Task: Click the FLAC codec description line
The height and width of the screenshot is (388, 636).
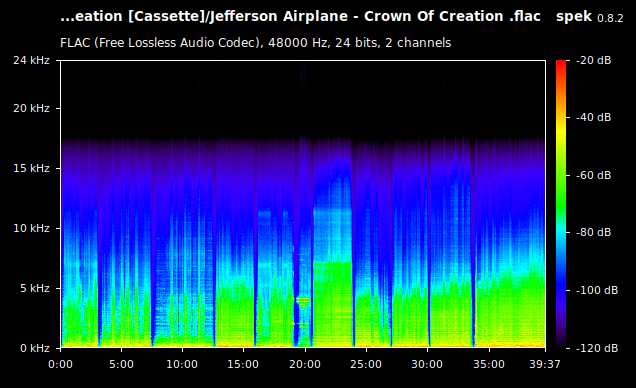Action: (256, 43)
